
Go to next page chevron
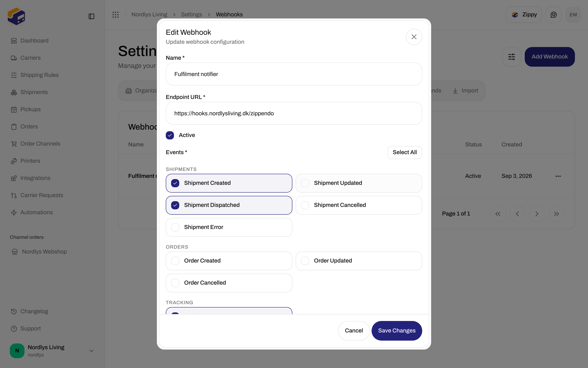pos(537,214)
